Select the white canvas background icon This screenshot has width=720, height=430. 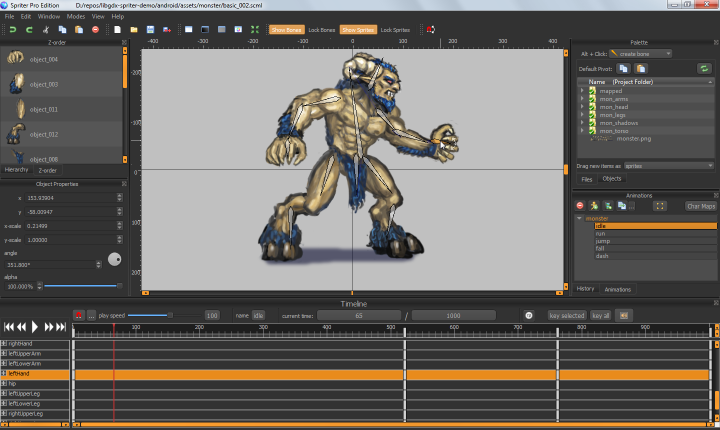(189, 29)
